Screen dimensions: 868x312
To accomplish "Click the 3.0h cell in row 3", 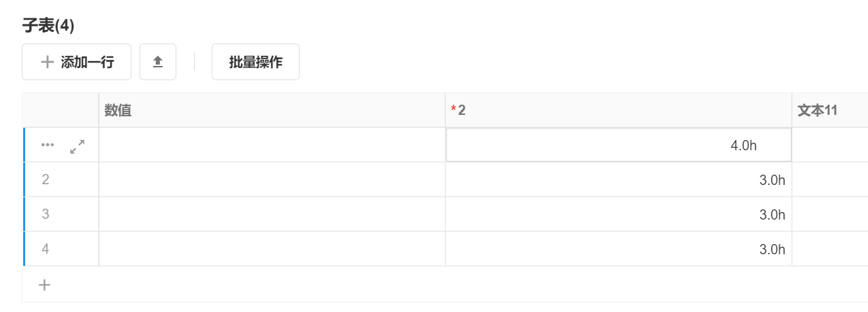I will tap(618, 214).
